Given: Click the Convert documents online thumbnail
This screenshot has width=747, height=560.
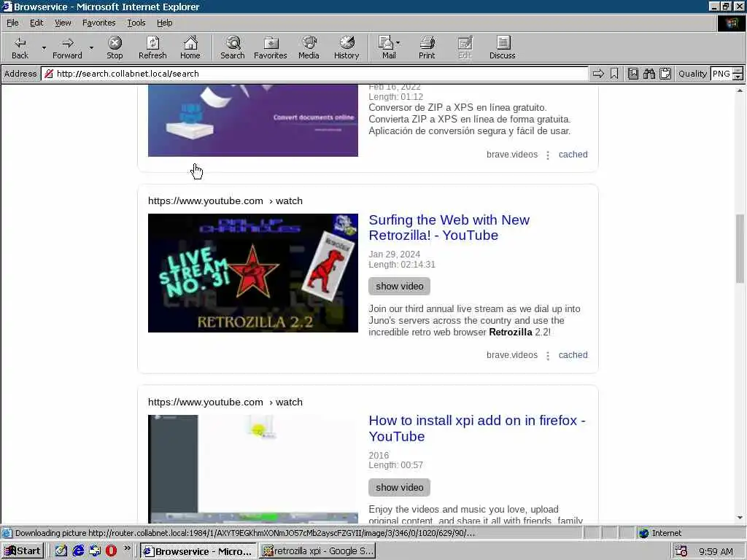Looking at the screenshot, I should pyautogui.click(x=253, y=120).
